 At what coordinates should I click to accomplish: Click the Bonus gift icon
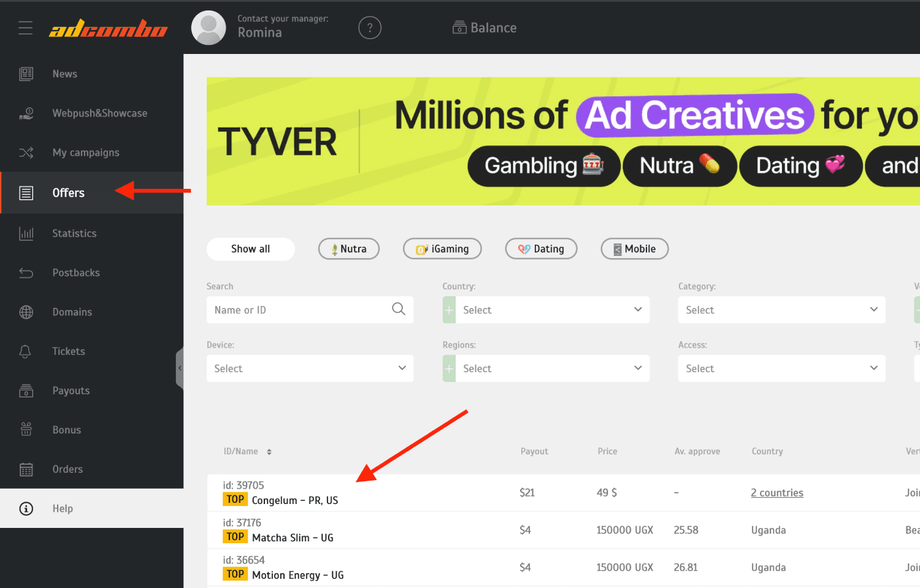pyautogui.click(x=26, y=429)
